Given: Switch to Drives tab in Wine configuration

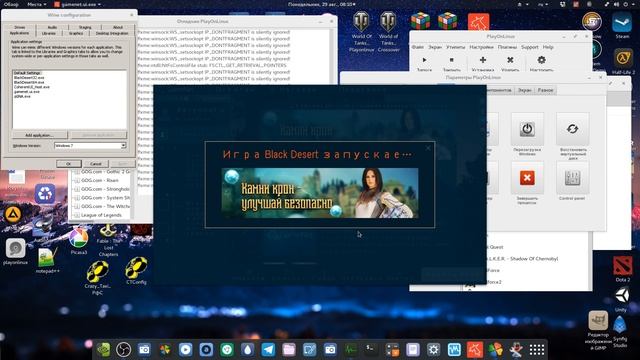Looking at the screenshot, I should pos(20,27).
